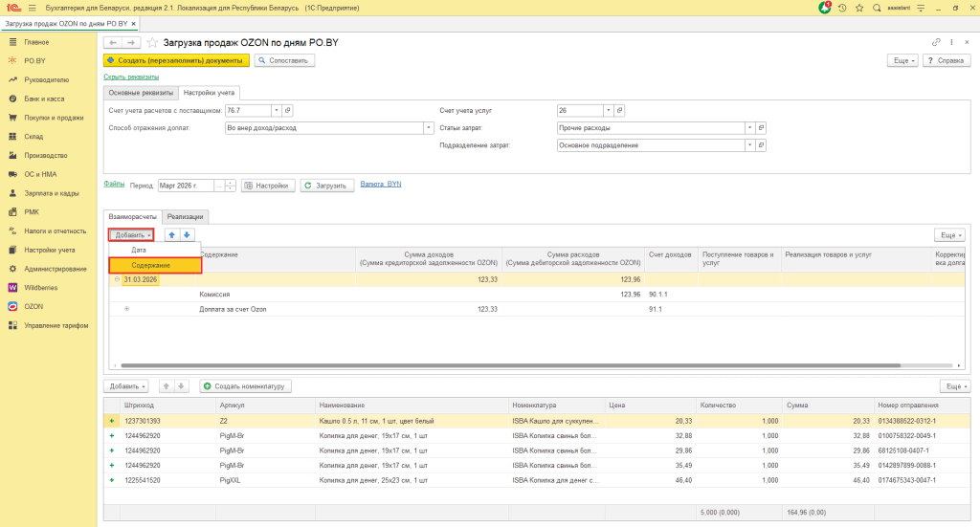The width and height of the screenshot is (980, 527).
Task: Click the Период field Март 2026 г.
Action: [x=186, y=186]
